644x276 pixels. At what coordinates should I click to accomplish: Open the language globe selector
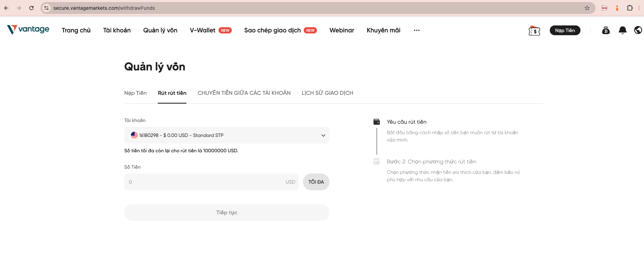pyautogui.click(x=638, y=30)
